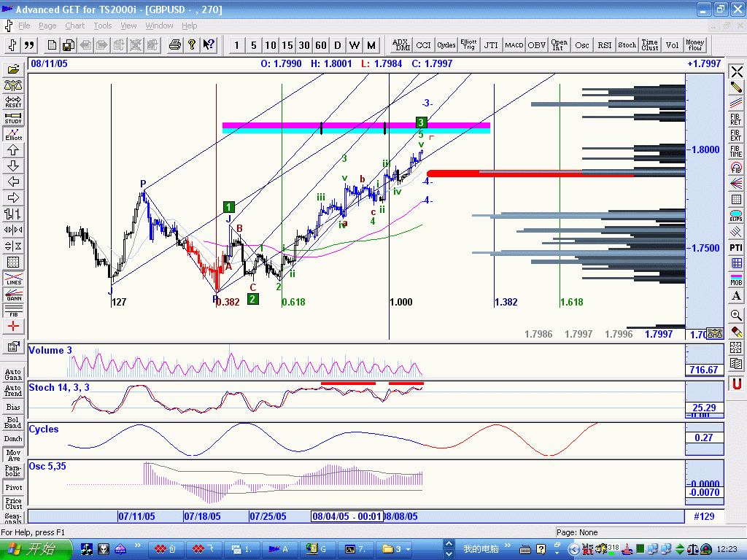Toggle Bollinger Bands study on the chart
The width and height of the screenshot is (747, 560).
tap(13, 423)
